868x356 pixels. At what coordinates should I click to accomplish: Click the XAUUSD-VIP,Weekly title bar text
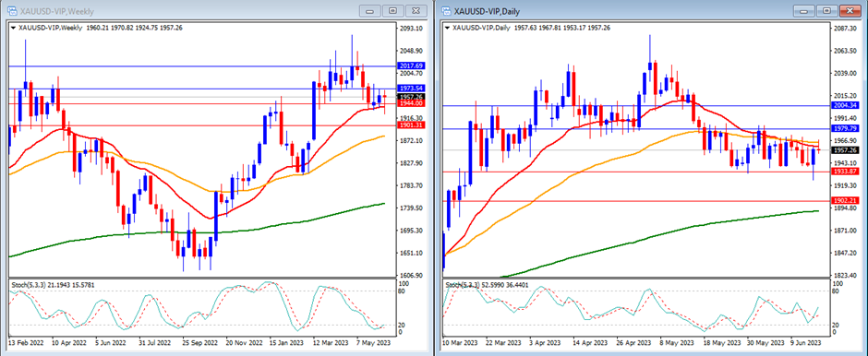point(57,11)
